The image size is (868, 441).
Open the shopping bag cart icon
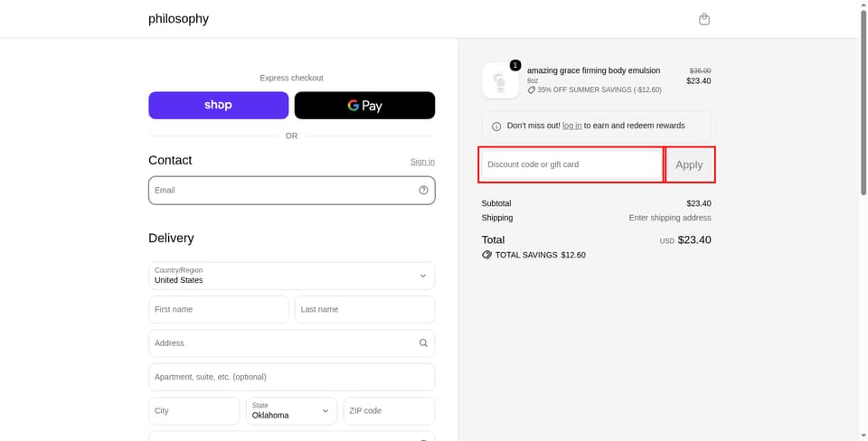coord(703,19)
